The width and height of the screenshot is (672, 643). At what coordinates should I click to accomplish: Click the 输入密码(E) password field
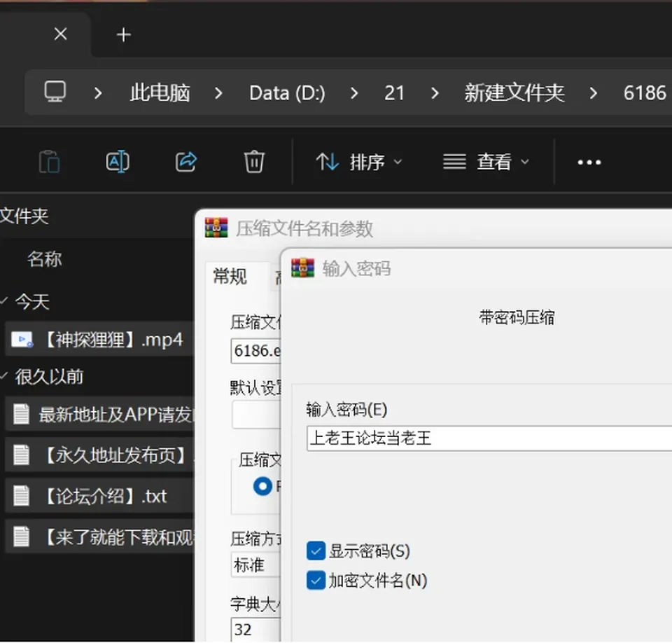coord(489,438)
